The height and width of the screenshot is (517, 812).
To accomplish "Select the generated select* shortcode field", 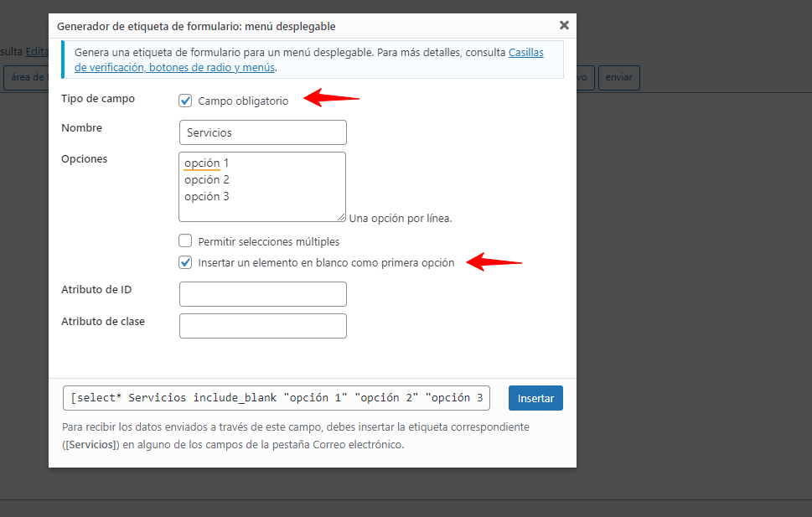I will (276, 398).
